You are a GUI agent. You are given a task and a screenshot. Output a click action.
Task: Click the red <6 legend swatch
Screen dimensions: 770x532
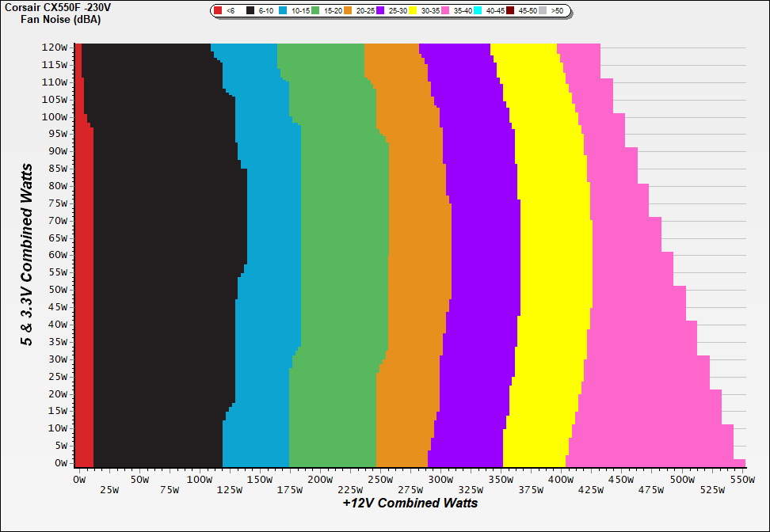pyautogui.click(x=219, y=11)
